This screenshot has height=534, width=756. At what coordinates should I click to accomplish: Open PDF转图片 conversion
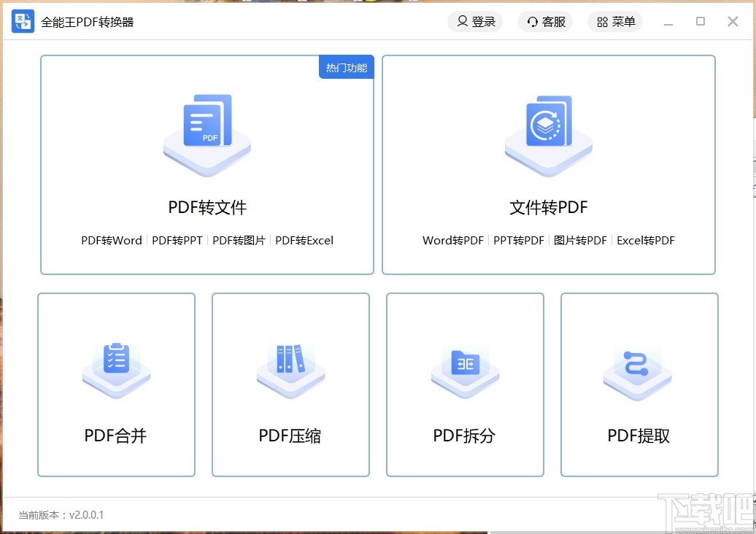[x=239, y=240]
